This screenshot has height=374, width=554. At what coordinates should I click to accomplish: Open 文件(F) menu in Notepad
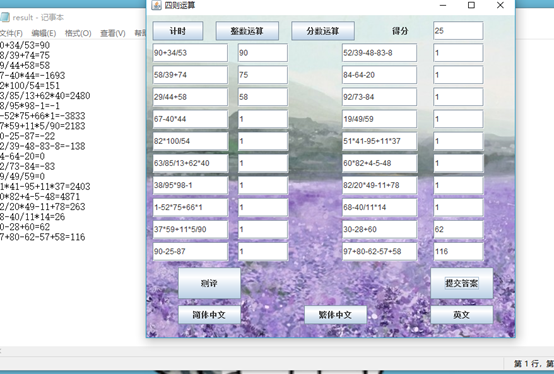(x=11, y=33)
